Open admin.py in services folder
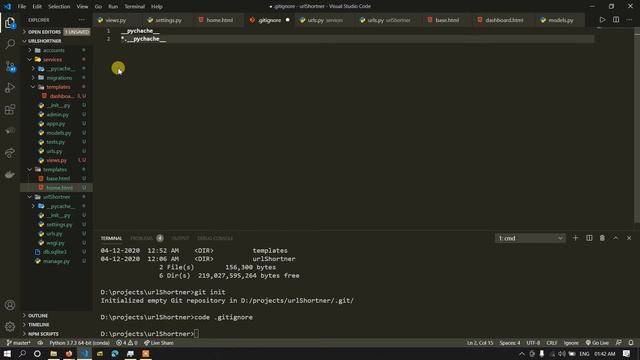 click(x=57, y=115)
